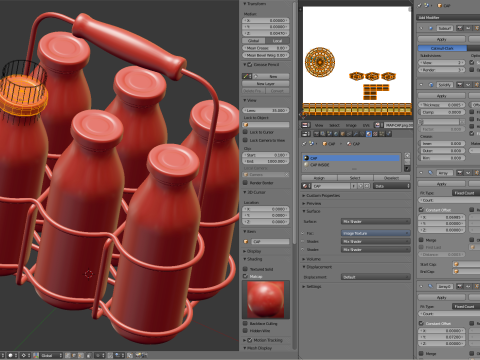
Task: Toggle the Grease Pencil checkbox
Action: 250,64
